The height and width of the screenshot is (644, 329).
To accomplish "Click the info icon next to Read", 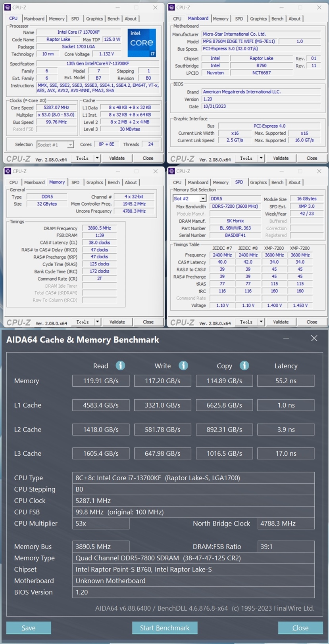I will (120, 365).
